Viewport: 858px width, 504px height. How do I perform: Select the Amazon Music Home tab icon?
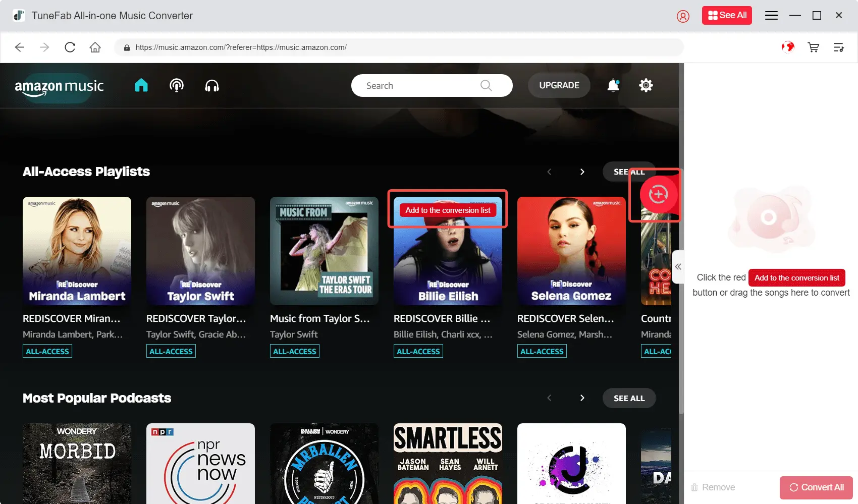click(x=141, y=85)
